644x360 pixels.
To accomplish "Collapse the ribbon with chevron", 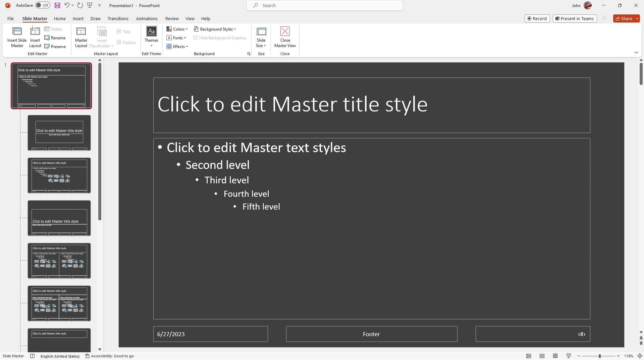I will [x=636, y=53].
